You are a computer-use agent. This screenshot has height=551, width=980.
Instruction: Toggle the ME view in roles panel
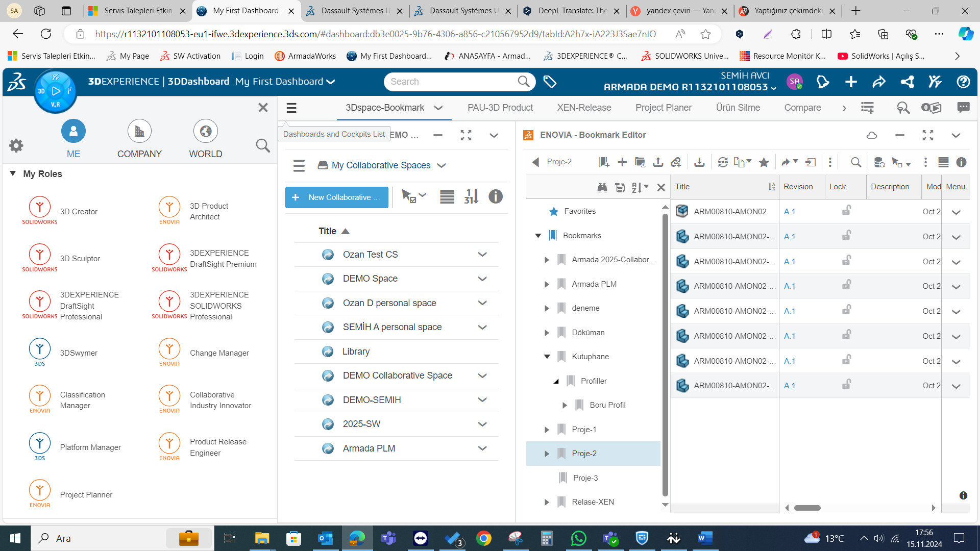[x=73, y=139]
